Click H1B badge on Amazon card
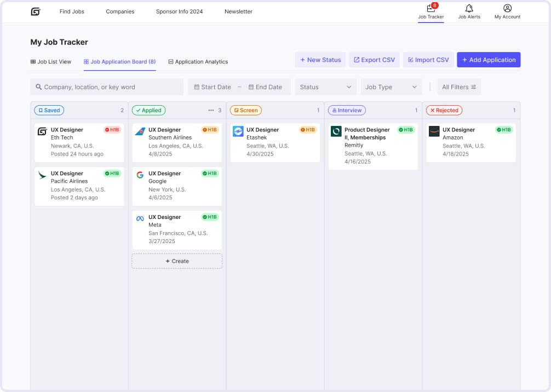 pyautogui.click(x=504, y=130)
